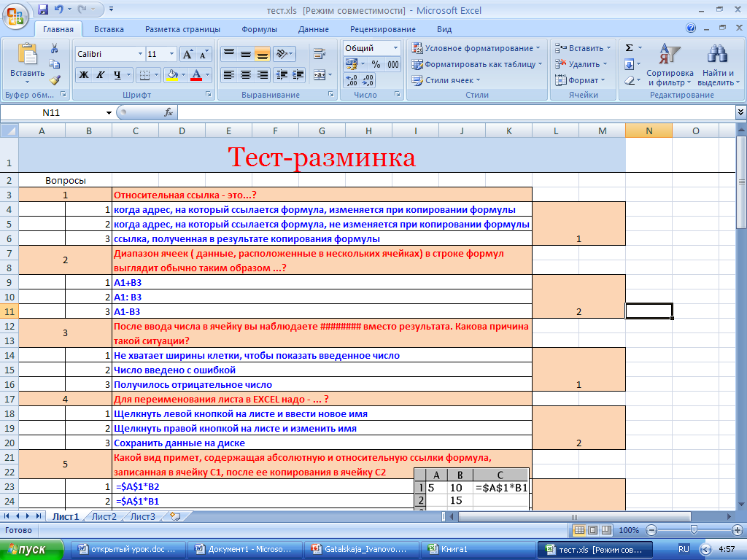This screenshot has height=560, width=747.
Task: Increase font size
Action: point(187,54)
